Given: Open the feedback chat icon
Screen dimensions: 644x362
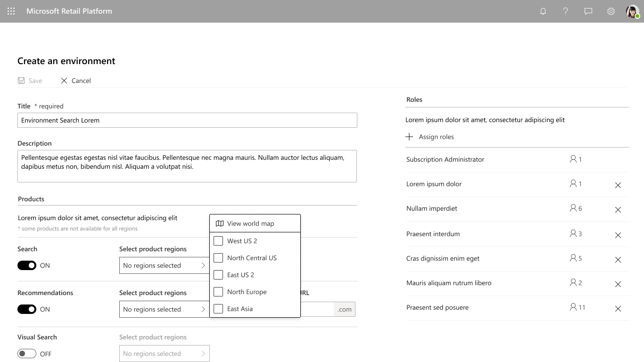Looking at the screenshot, I should 588,11.
